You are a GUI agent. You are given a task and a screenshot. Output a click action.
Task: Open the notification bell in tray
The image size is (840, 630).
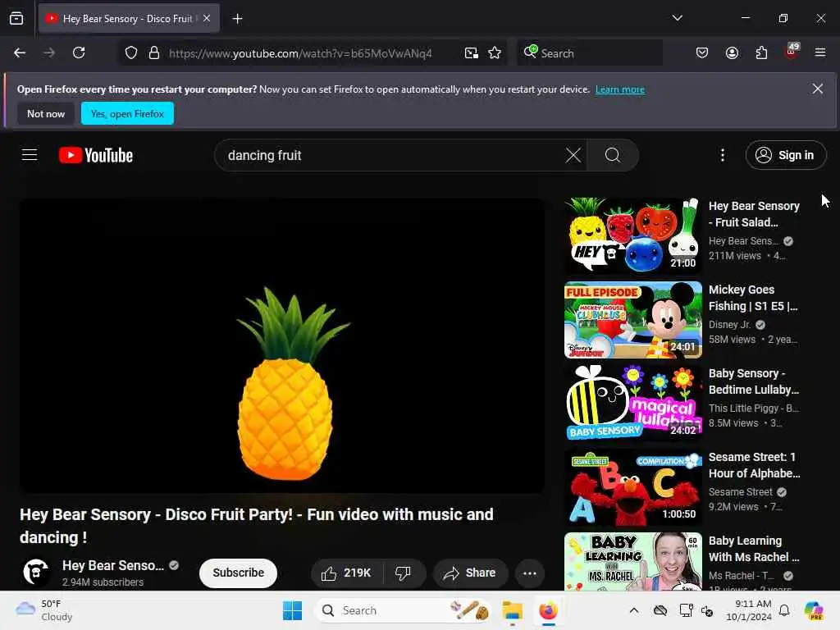point(784,610)
